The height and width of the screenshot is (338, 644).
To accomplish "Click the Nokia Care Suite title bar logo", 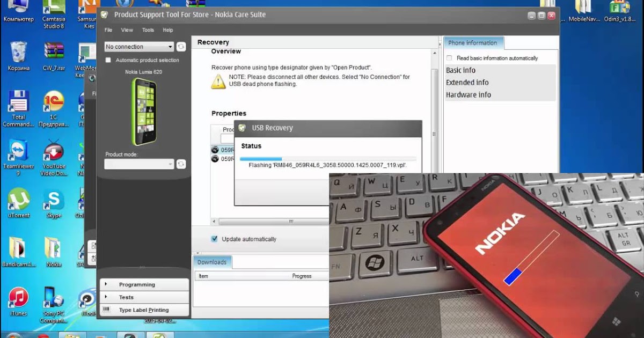I will pos(104,14).
